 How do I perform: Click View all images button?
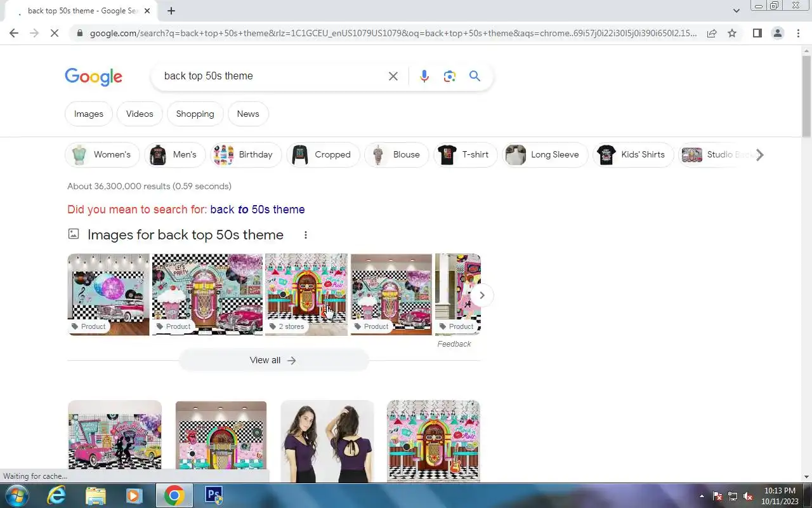pyautogui.click(x=273, y=360)
